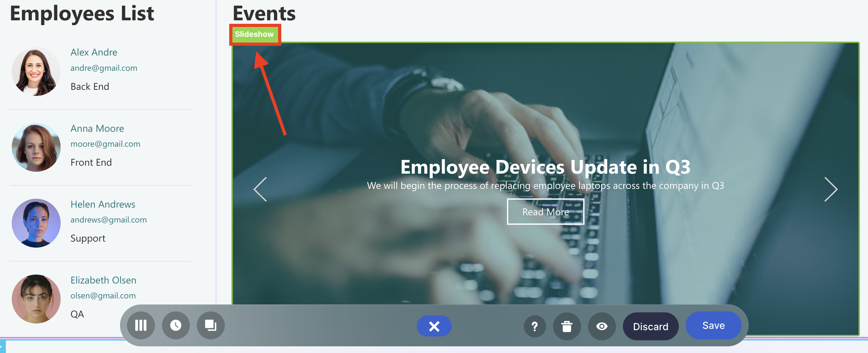Advance to next slide with right chevron
Screen dimensions: 868x353
(831, 189)
